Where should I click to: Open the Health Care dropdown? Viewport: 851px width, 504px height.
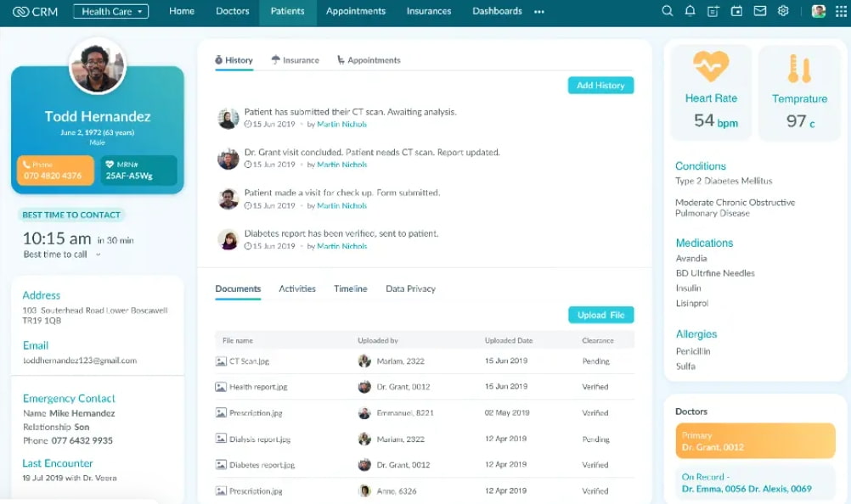coord(111,11)
